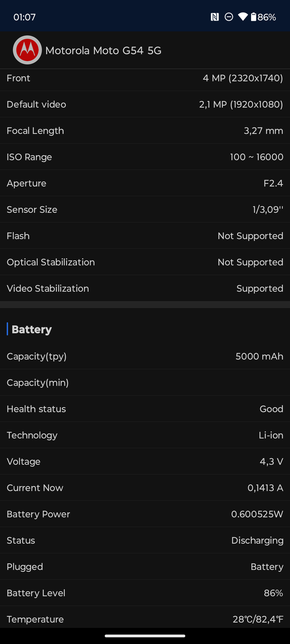This screenshot has height=644, width=290.
Task: Tap the ISO Range row
Action: (x=145, y=157)
